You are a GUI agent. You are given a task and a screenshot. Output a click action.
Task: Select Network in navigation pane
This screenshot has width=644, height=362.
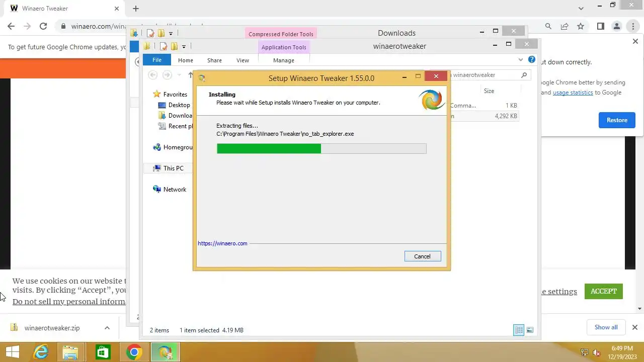click(x=170, y=190)
